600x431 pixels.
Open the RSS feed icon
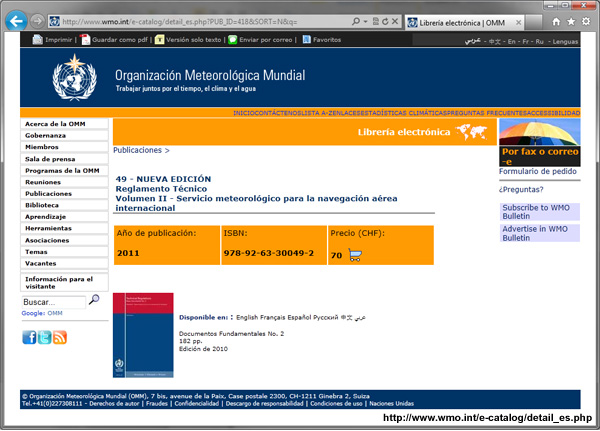[x=60, y=337]
